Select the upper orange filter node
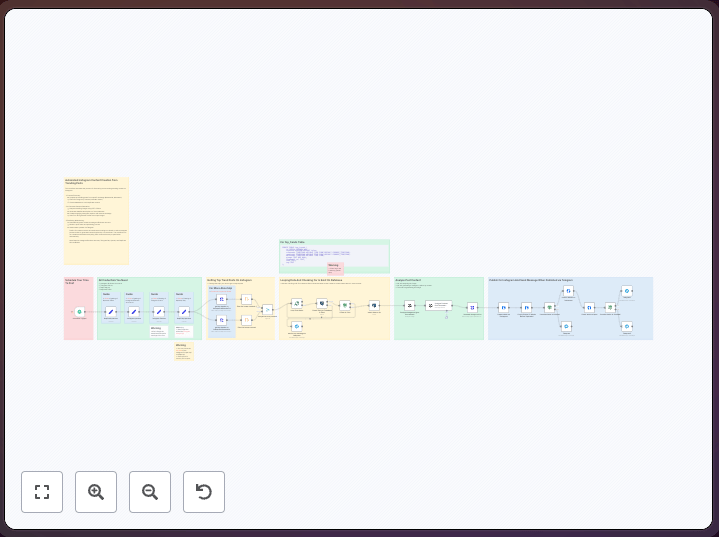Viewport: 719px width, 537px height. click(247, 299)
